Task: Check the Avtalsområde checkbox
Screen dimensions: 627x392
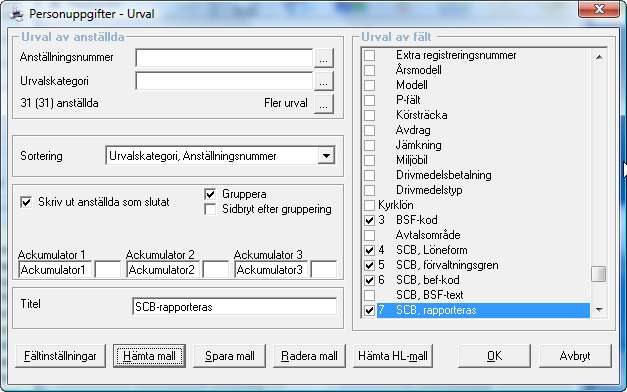Action: [369, 235]
